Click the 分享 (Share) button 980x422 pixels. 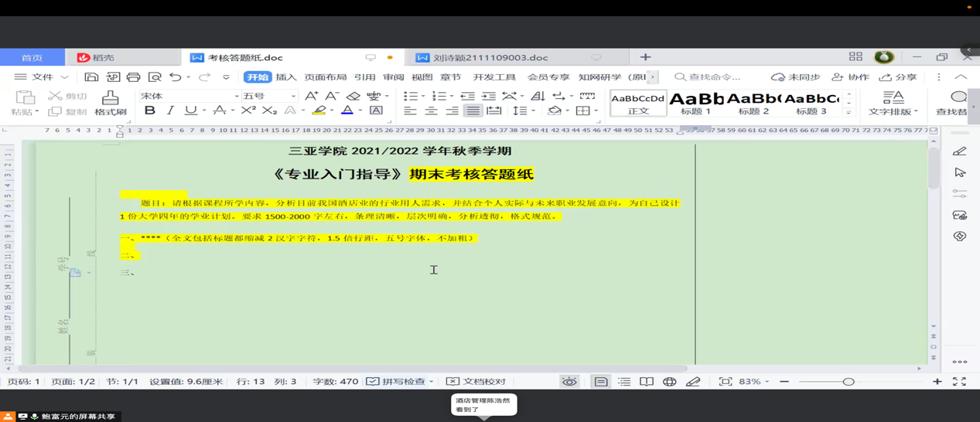pos(896,77)
